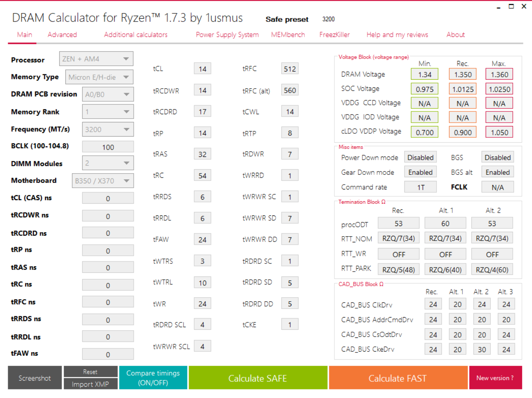Screen dimensions: 532x398
Task: Click the Power Down mode Disabled value
Action: coord(421,157)
